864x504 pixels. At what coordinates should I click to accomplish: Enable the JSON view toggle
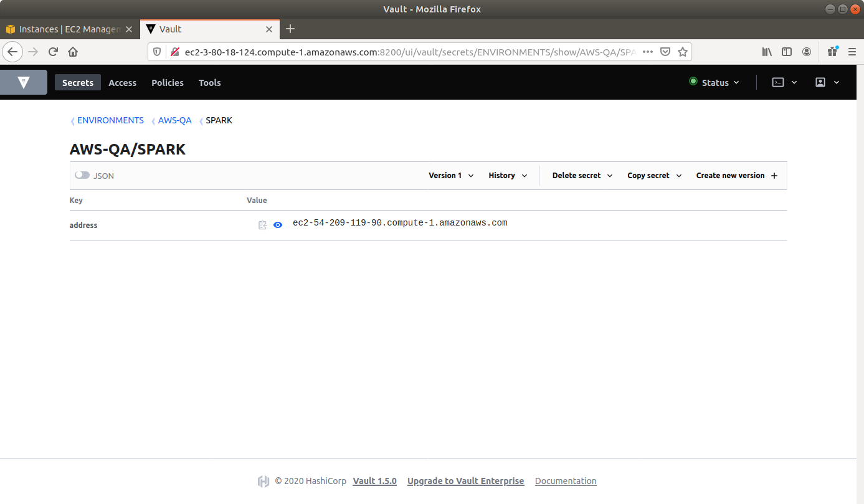click(x=82, y=176)
